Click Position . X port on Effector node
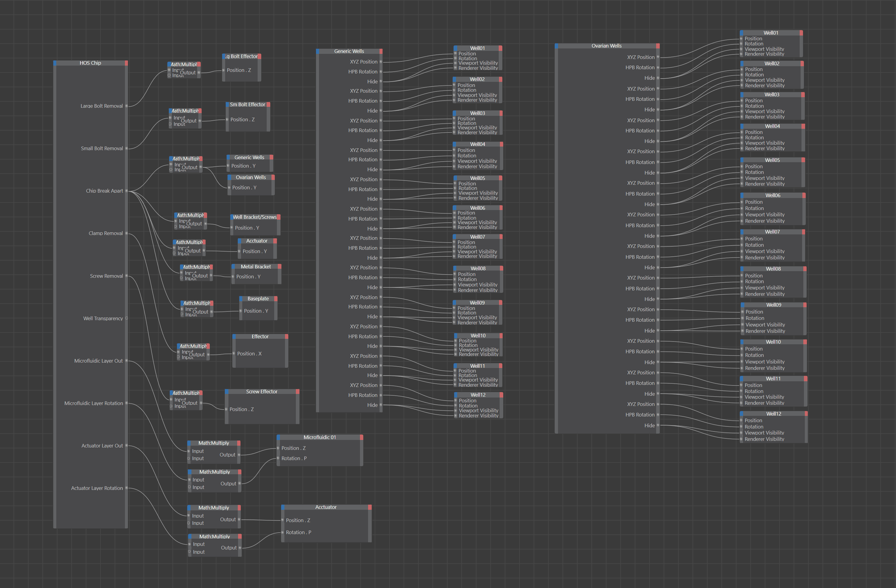The image size is (896, 588). [x=234, y=354]
